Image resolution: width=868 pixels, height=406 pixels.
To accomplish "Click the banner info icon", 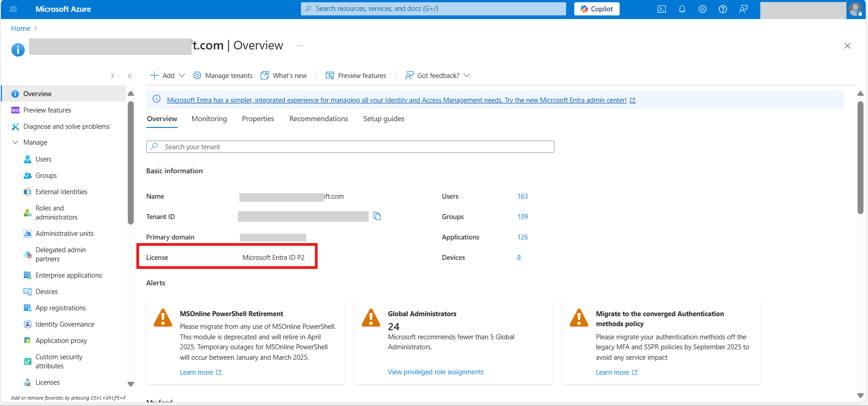I will tap(156, 99).
